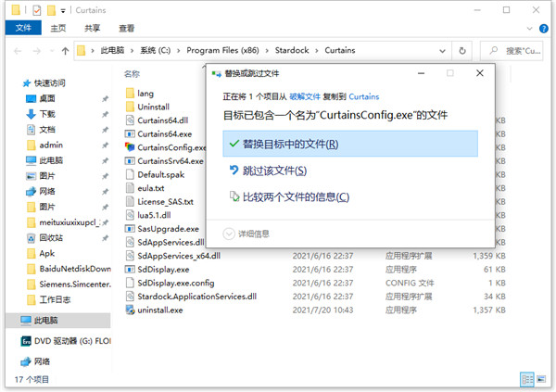Open the 共享 ribbon tab
556x392 pixels.
pos(92,28)
